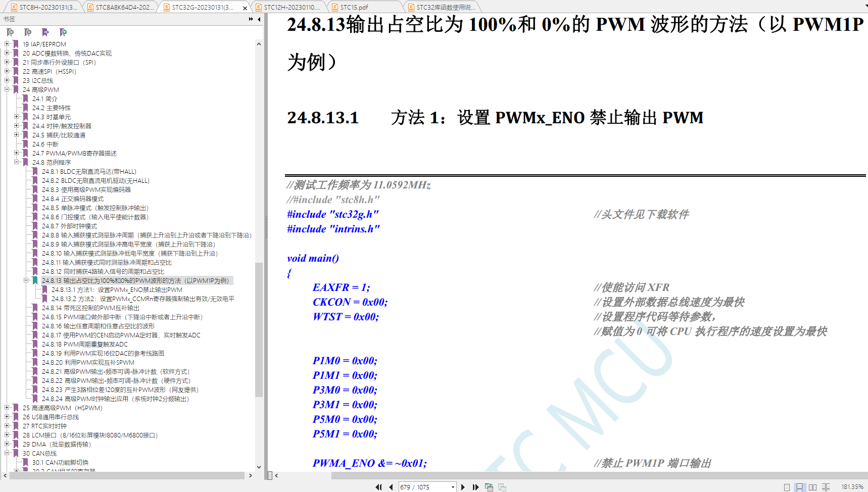Switch to single page view mode
The width and height of the screenshot is (868, 492).
coord(787,487)
